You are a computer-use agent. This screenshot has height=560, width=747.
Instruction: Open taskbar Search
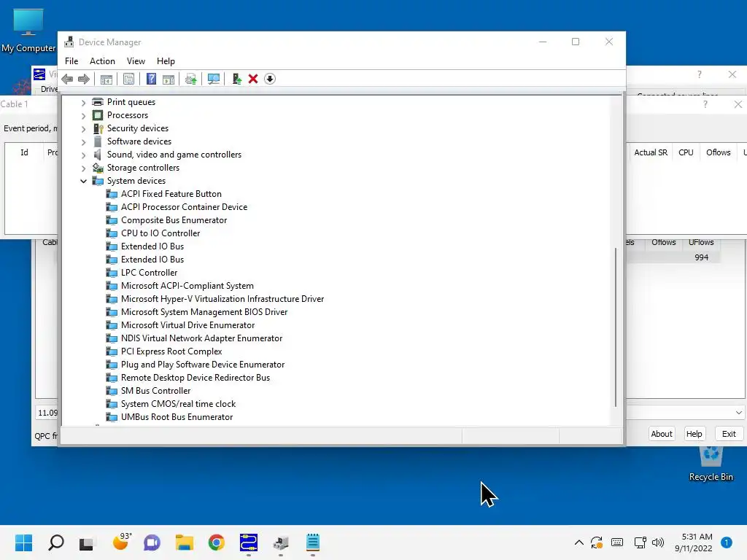coord(55,542)
